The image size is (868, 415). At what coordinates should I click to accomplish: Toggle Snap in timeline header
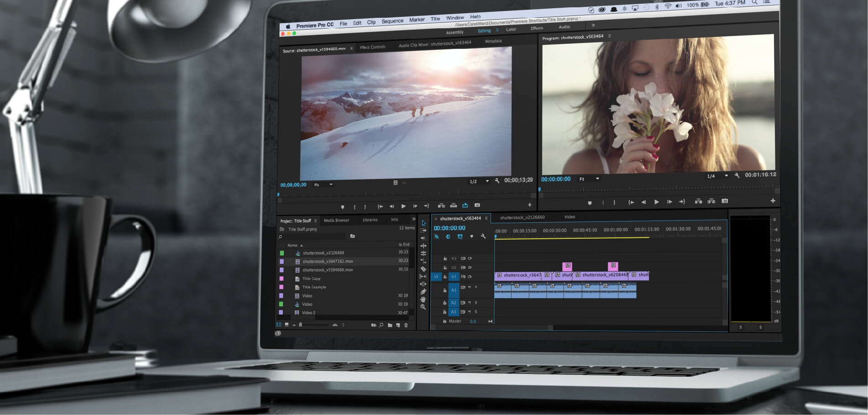[448, 236]
